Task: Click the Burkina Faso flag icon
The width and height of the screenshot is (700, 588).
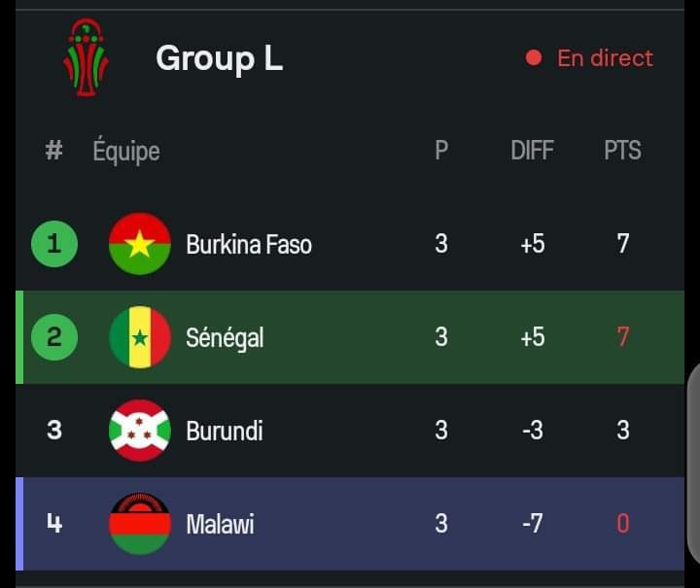Action: pos(140,244)
